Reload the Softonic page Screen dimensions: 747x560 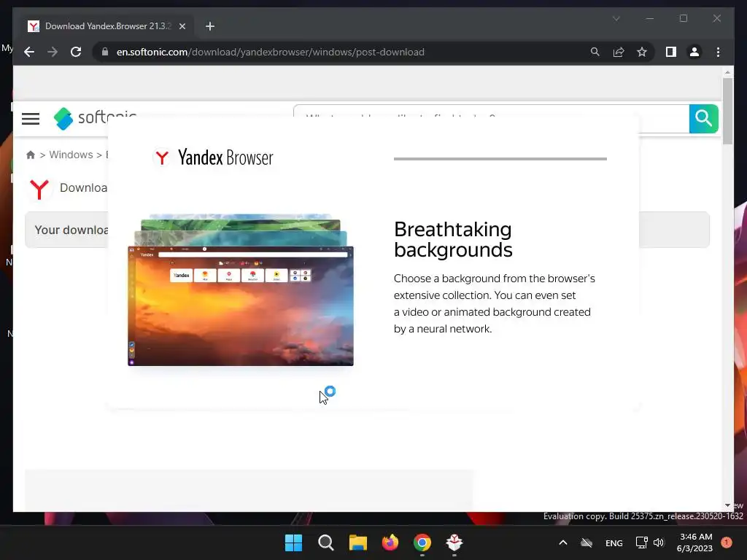pos(76,52)
